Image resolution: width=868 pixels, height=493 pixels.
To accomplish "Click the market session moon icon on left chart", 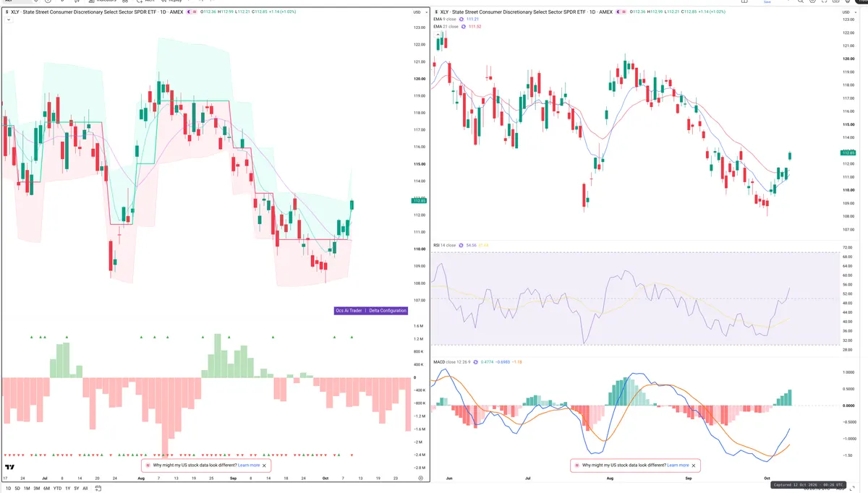I will (x=188, y=12).
